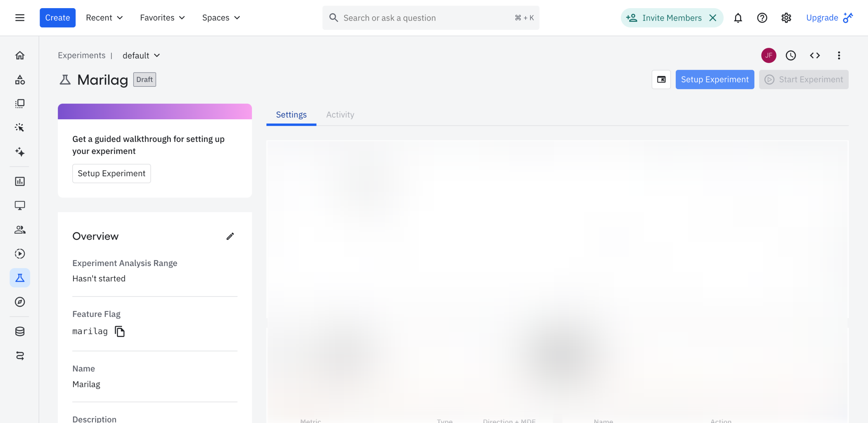
Task: Toggle the side panel layout button
Action: coord(661,79)
